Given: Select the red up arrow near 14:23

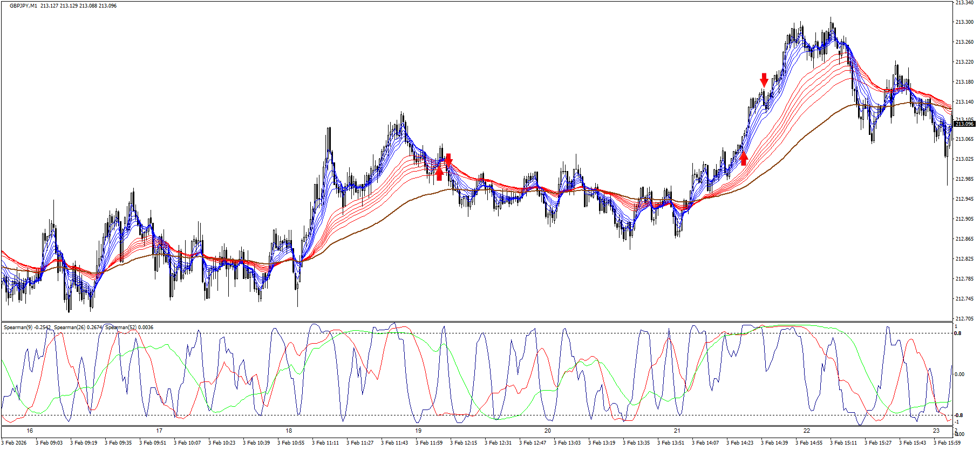Looking at the screenshot, I should point(744,159).
